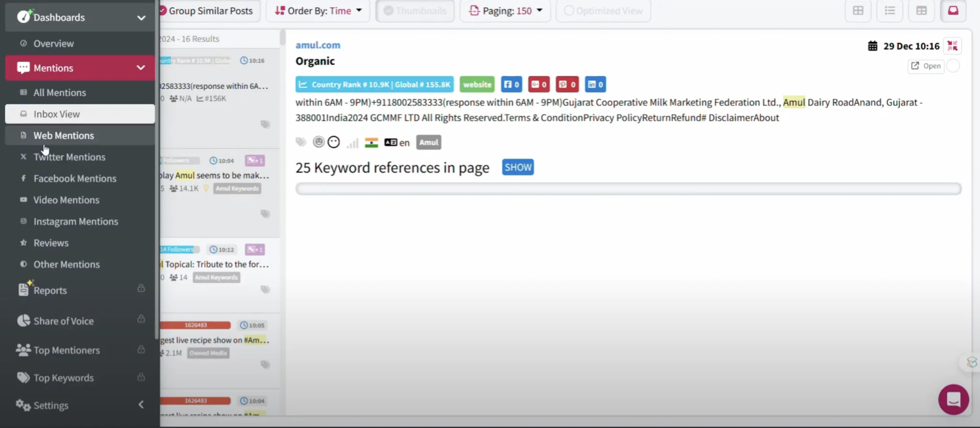Expand the Dashboards section chevron

(x=141, y=18)
